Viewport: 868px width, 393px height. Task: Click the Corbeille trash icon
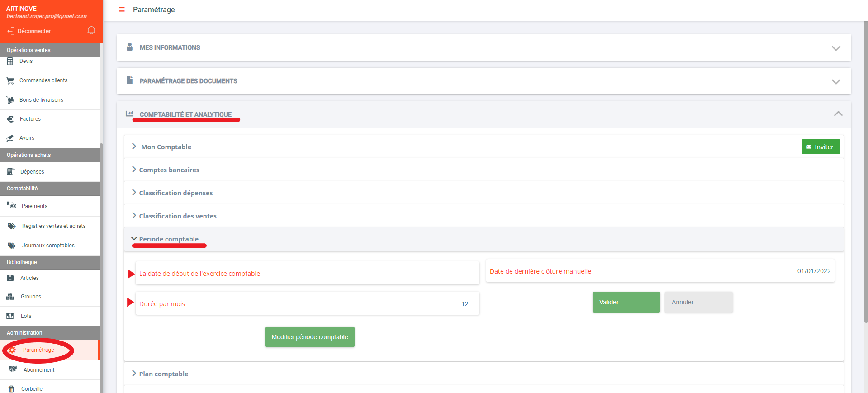pos(11,389)
